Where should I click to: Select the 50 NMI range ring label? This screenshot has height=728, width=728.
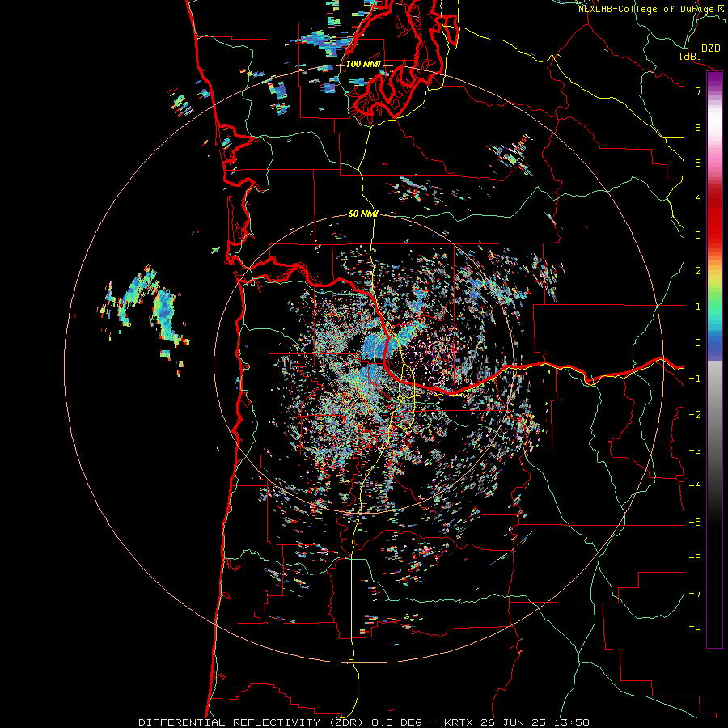[x=363, y=214]
